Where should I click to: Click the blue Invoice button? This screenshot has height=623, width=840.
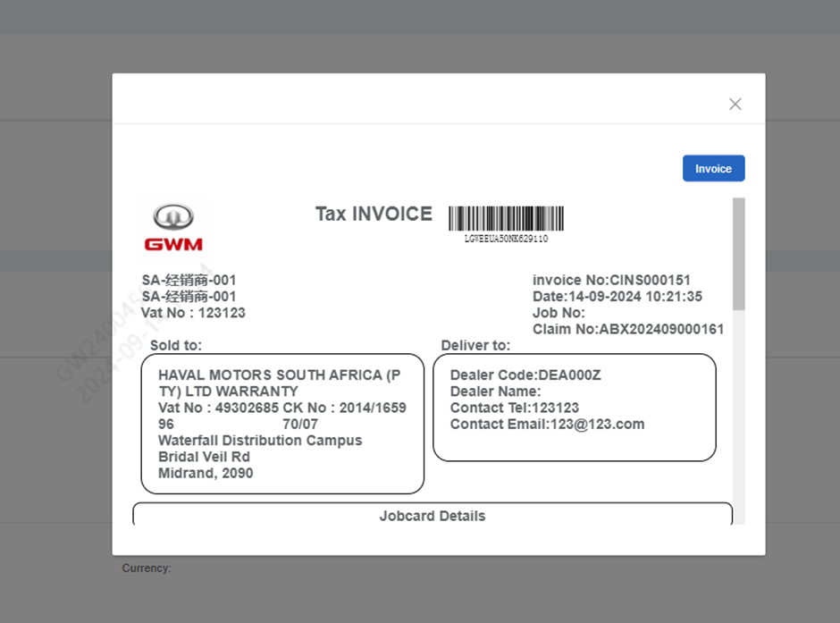[x=714, y=168]
